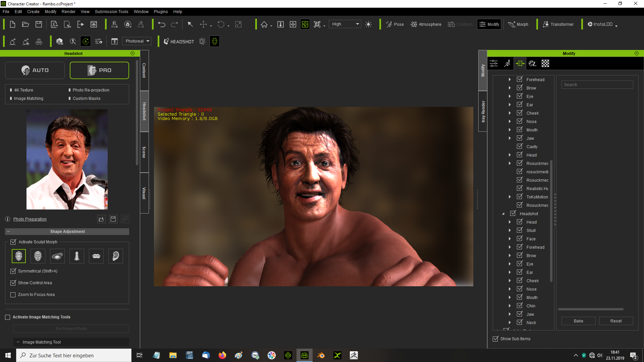The width and height of the screenshot is (644, 362).
Task: Open the High quality dropdown
Action: pyautogui.click(x=345, y=24)
